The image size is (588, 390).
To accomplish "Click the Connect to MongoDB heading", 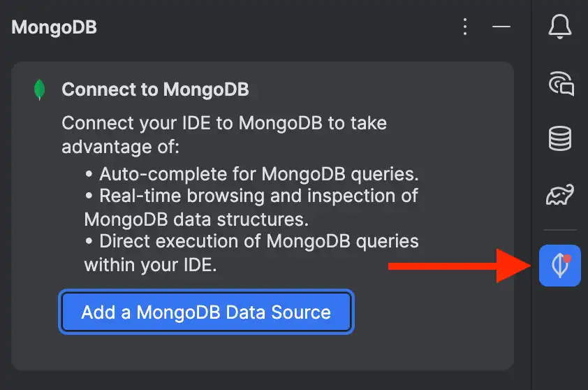I will tap(155, 90).
